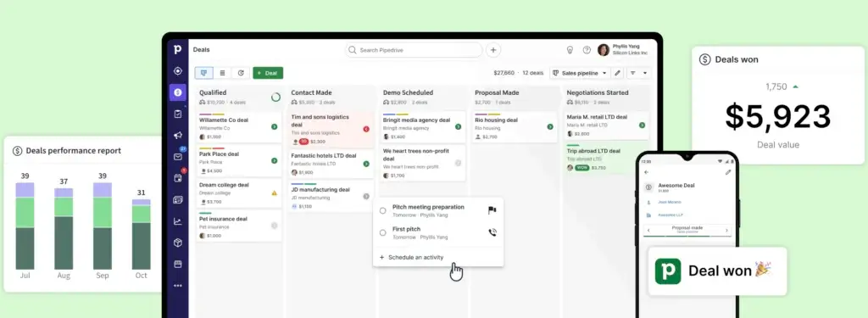
Task: Click gray activity icon on JD manufacturing deal
Action: tap(366, 196)
